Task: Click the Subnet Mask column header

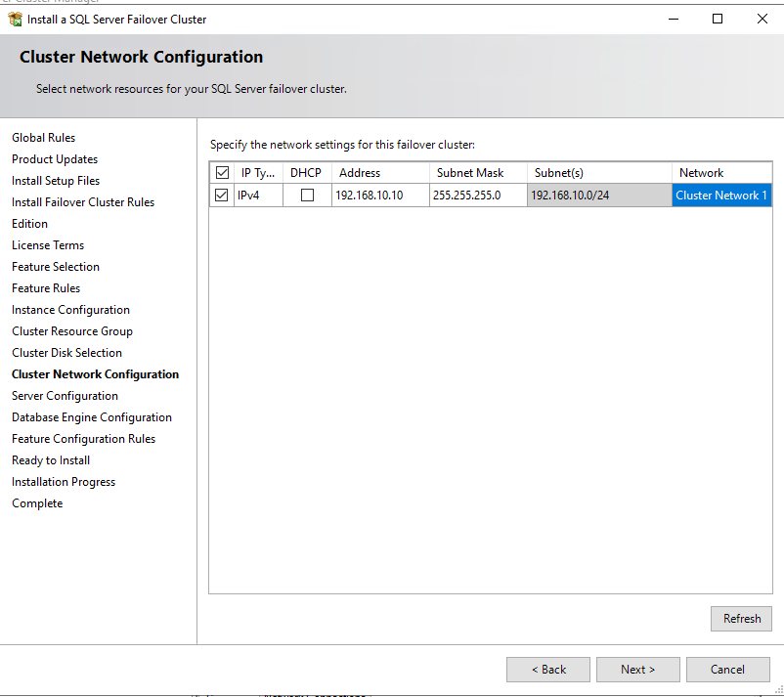Action: tap(478, 172)
